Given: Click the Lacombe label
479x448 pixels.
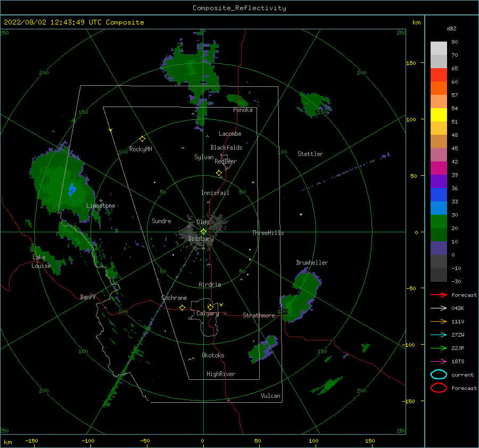Looking at the screenshot, I should (x=230, y=134).
